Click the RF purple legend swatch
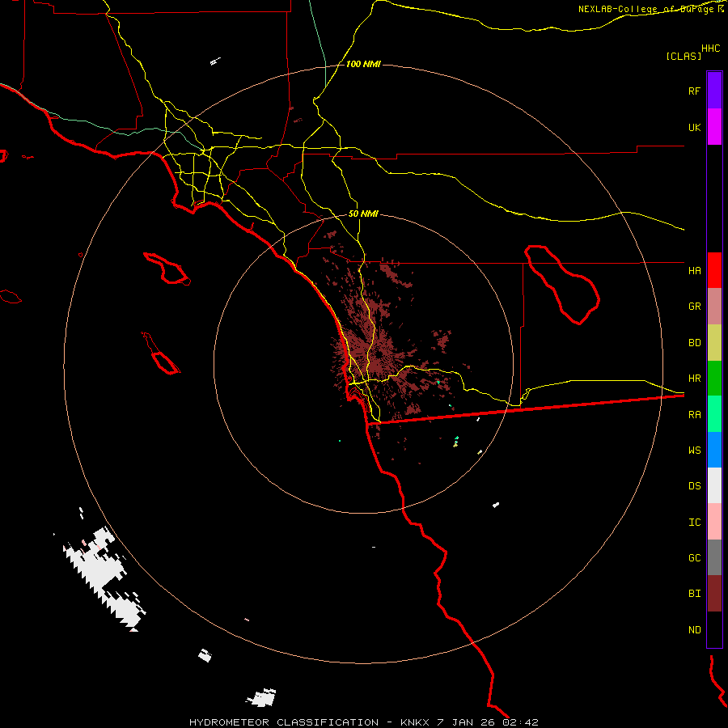 click(714, 91)
